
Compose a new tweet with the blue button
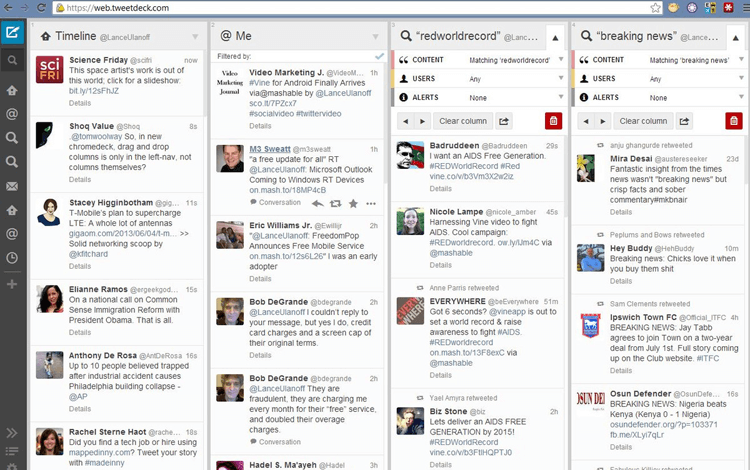[12, 33]
